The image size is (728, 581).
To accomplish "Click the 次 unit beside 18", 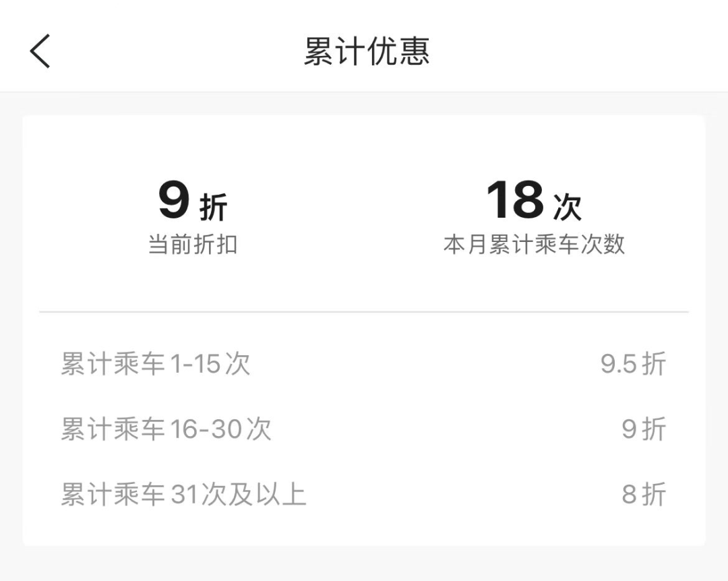I will tap(567, 208).
